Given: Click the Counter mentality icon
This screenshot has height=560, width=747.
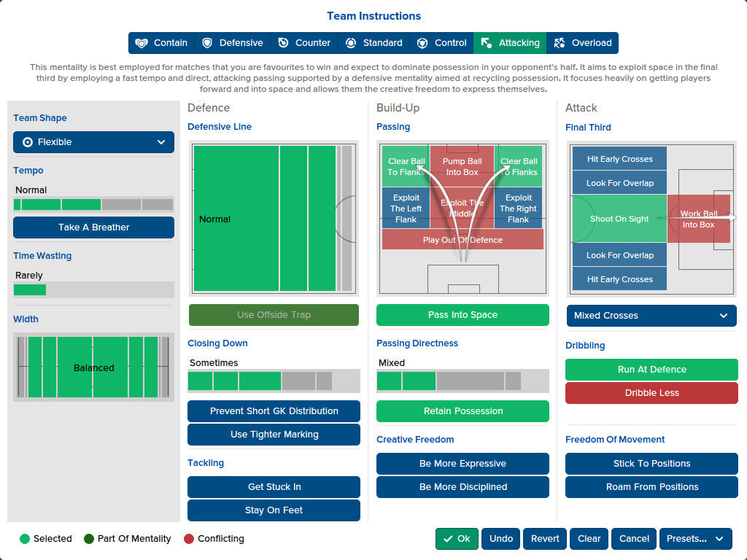Looking at the screenshot, I should (x=283, y=43).
